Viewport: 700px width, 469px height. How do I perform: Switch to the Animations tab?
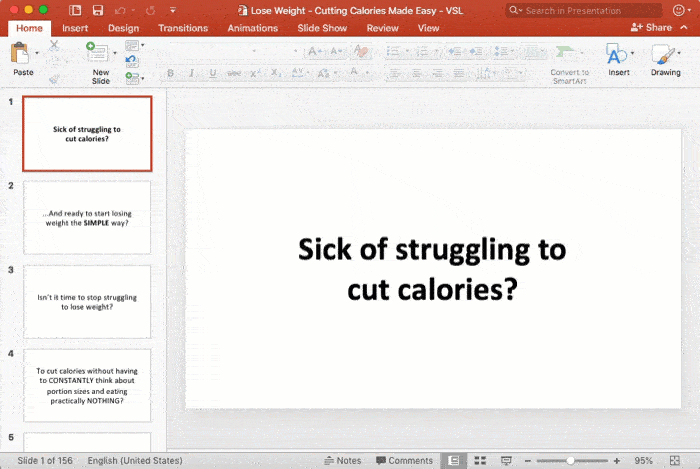pos(253,28)
